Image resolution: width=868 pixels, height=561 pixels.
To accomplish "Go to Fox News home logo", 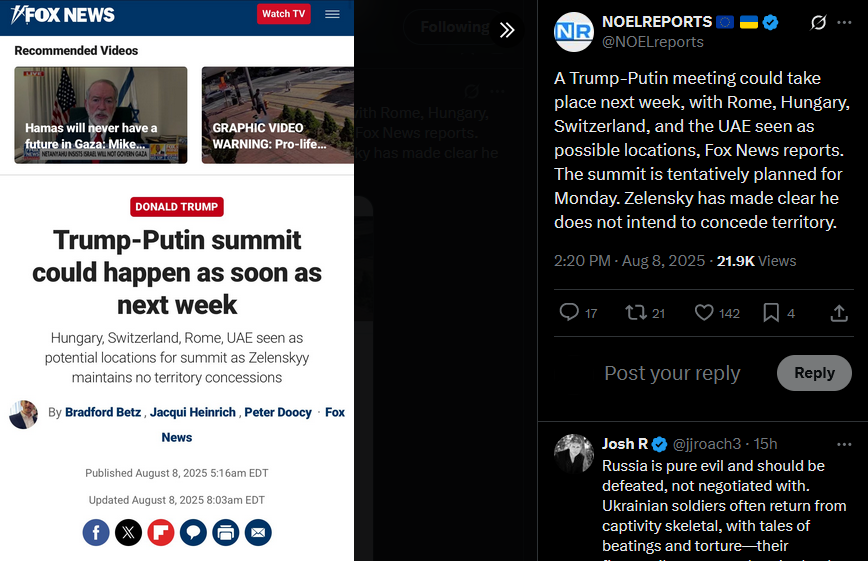I will pyautogui.click(x=63, y=14).
